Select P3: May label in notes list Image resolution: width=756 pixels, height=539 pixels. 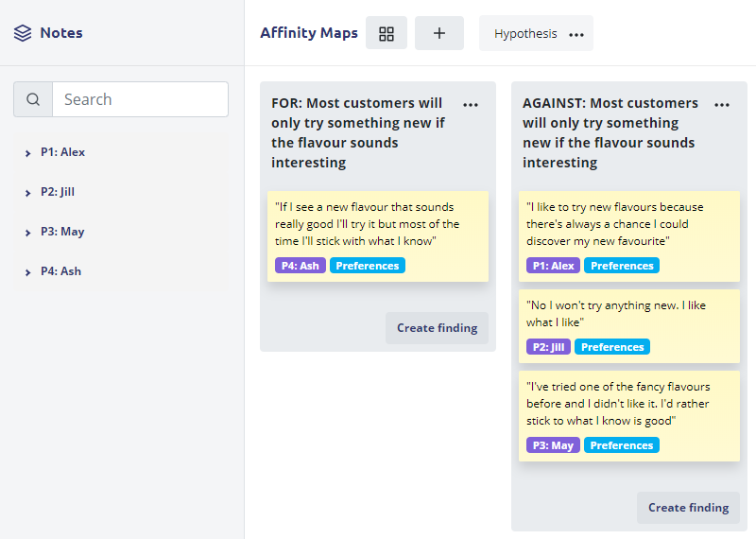pos(62,232)
